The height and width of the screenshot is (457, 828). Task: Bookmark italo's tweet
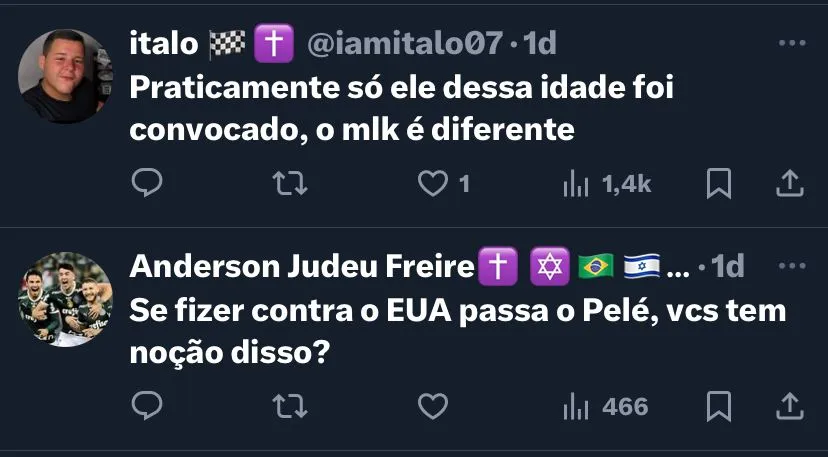click(718, 183)
